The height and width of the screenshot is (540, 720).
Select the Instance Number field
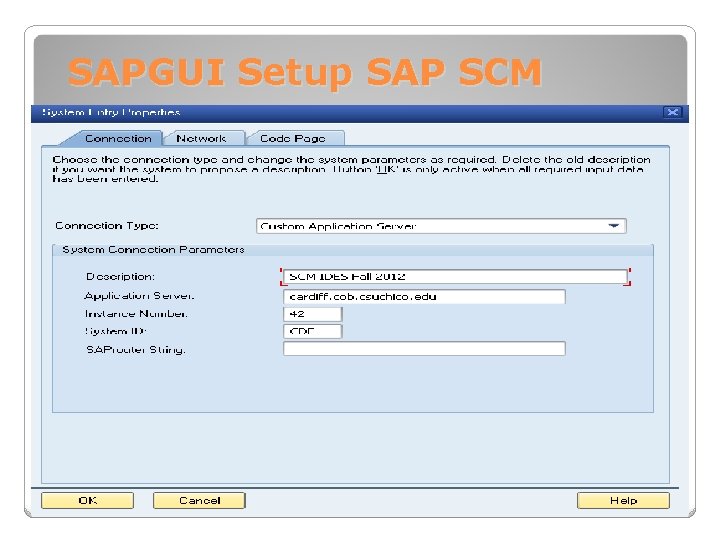coord(312,314)
